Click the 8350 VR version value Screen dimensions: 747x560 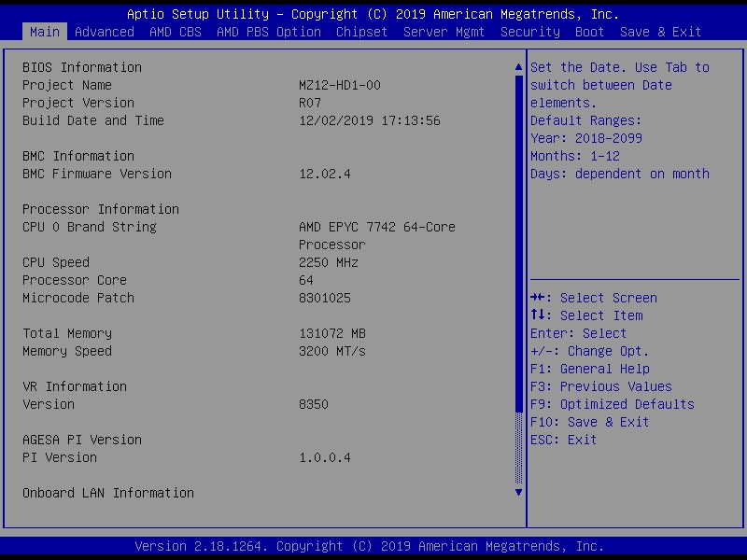(x=314, y=404)
